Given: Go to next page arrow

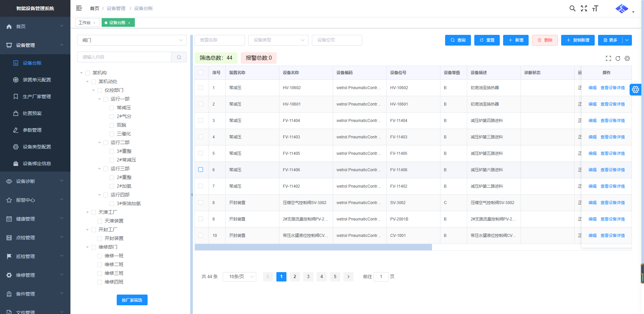Looking at the screenshot, I should [x=348, y=276].
